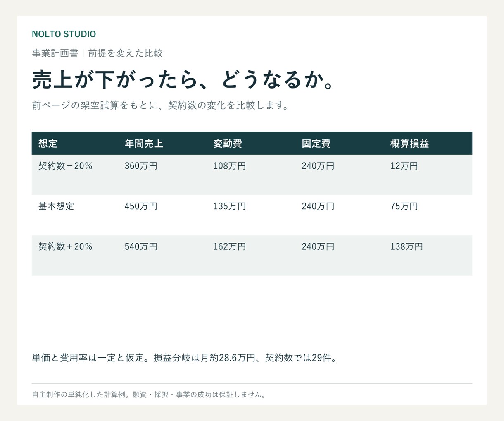This screenshot has width=504, height=421.
Task: Click the 162万円 variable cost cell
Action: [229, 246]
